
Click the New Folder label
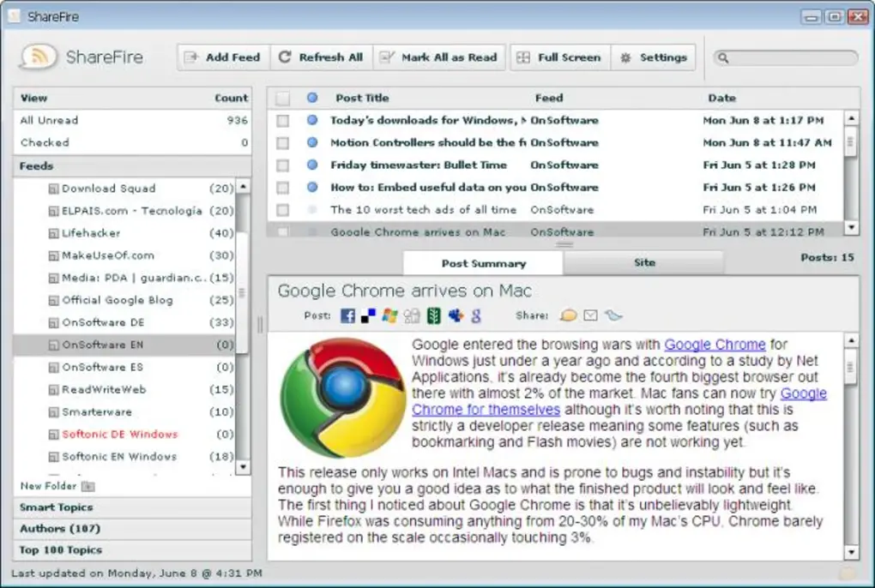[48, 486]
